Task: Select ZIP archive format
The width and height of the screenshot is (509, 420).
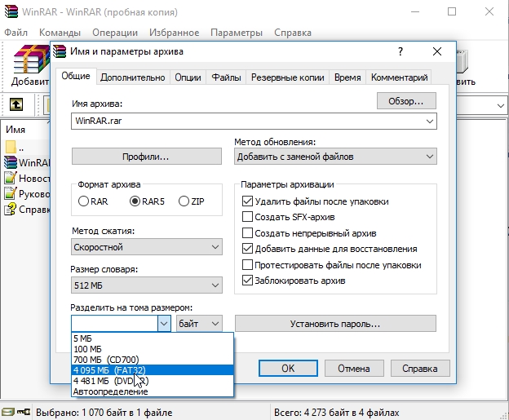Action: point(184,201)
